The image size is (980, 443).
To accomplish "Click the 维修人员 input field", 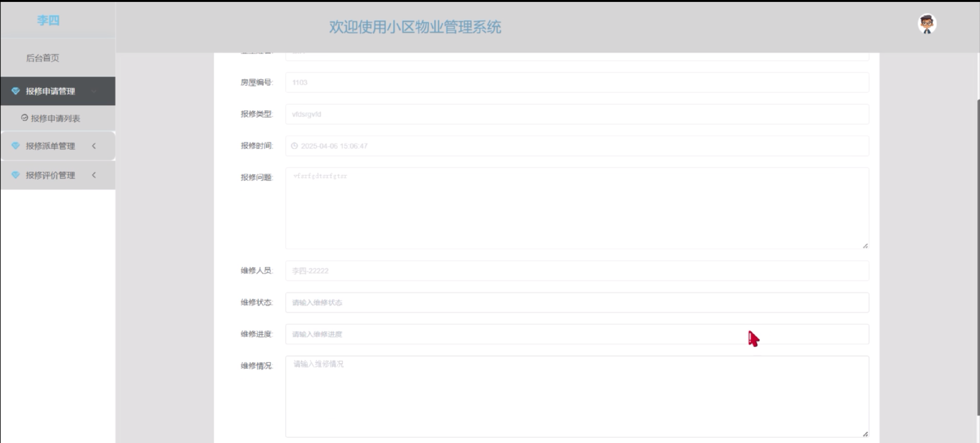I will [577, 271].
